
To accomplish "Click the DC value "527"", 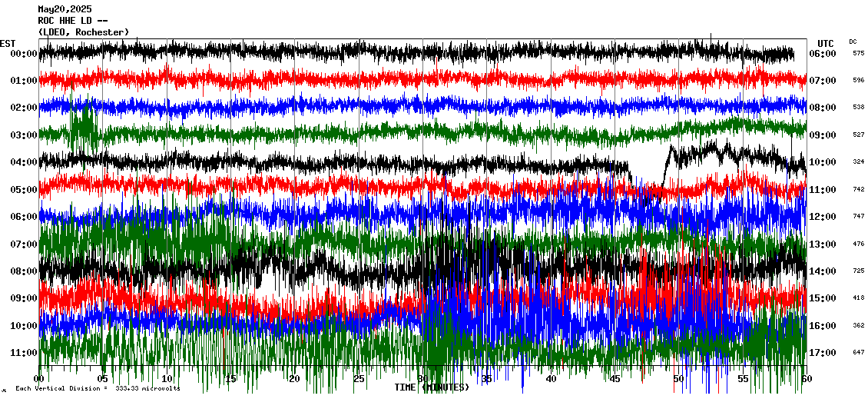I will (x=858, y=135).
